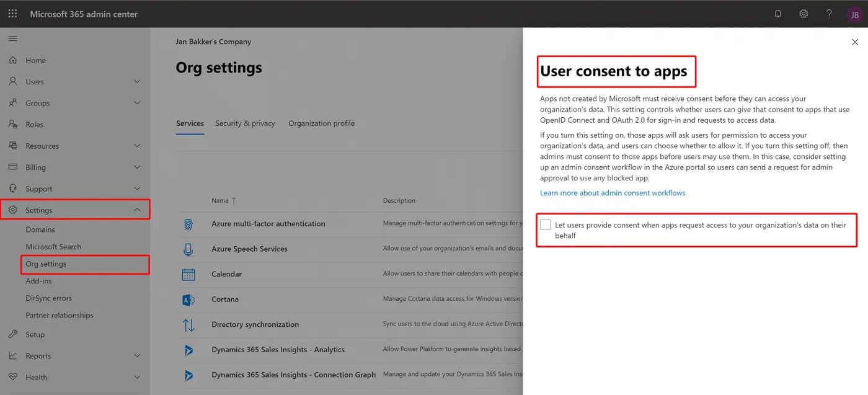Viewport: 868px width, 395px height.
Task: Close the User consent to apps panel
Action: pos(855,42)
